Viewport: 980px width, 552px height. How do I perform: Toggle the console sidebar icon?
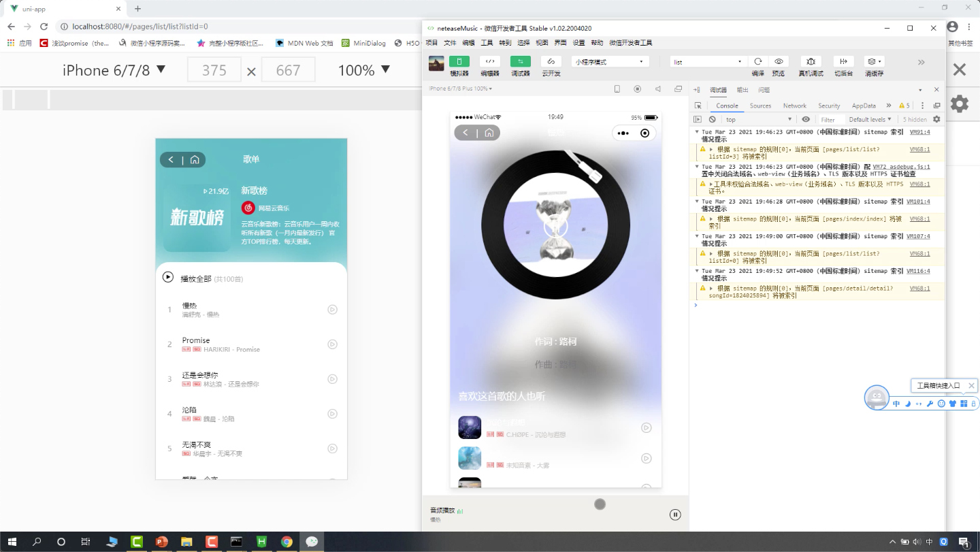698,119
